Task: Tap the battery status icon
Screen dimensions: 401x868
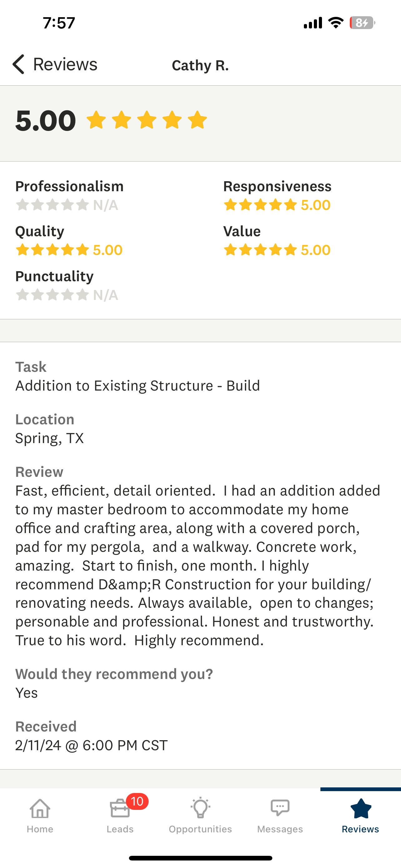Action: pyautogui.click(x=362, y=23)
